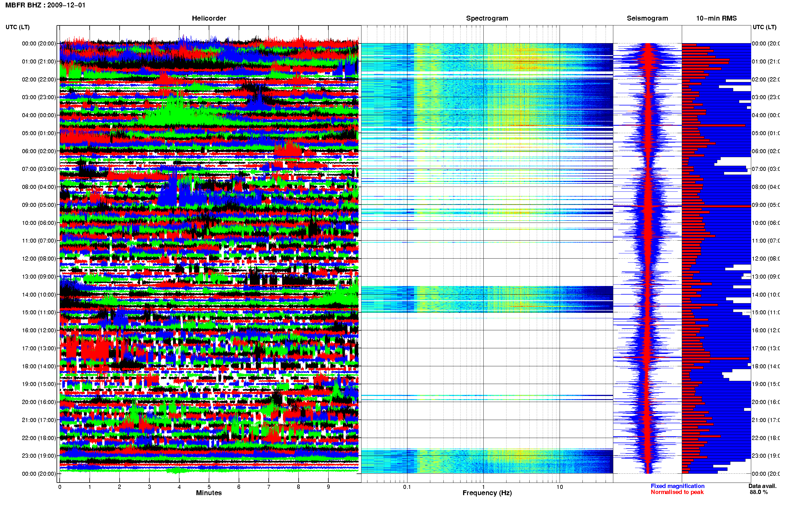
Task: Click Helicorder time label 03:00 (23:00)
Action: (x=39, y=97)
